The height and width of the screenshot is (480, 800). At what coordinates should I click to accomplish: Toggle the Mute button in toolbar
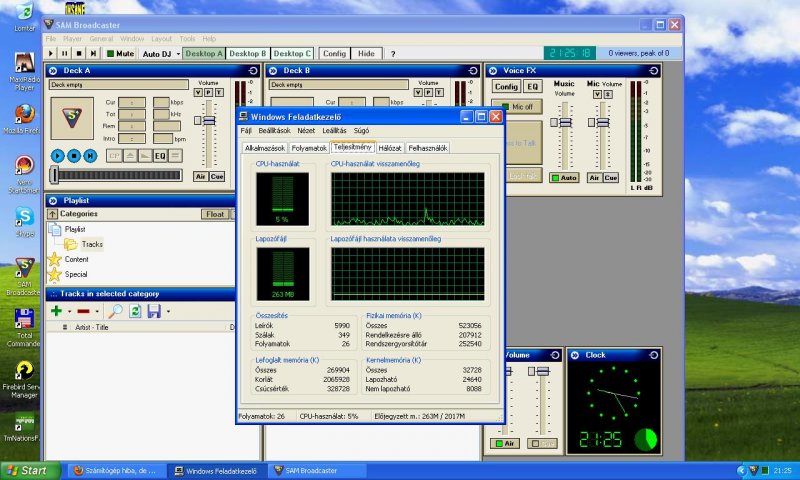121,53
